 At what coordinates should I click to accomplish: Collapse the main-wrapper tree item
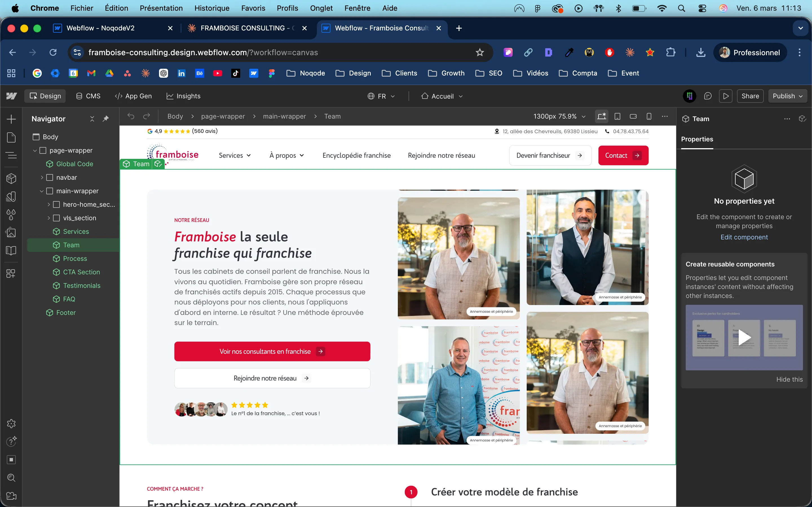tap(42, 191)
